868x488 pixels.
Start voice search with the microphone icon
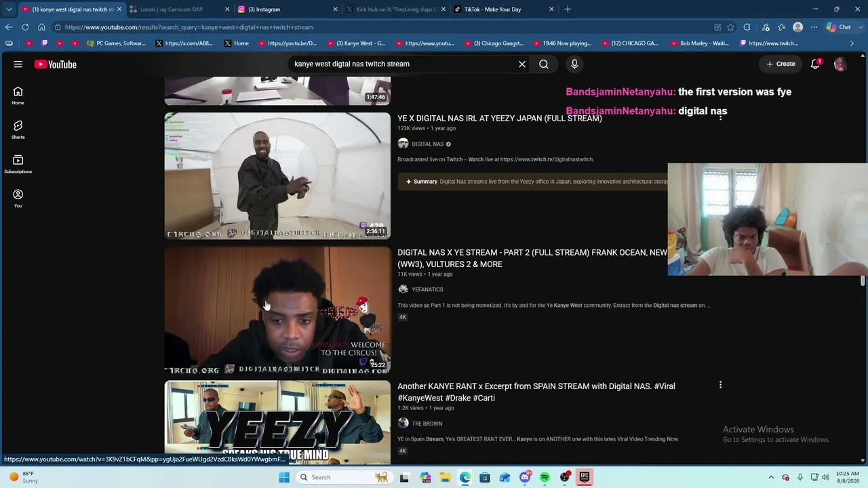point(574,64)
